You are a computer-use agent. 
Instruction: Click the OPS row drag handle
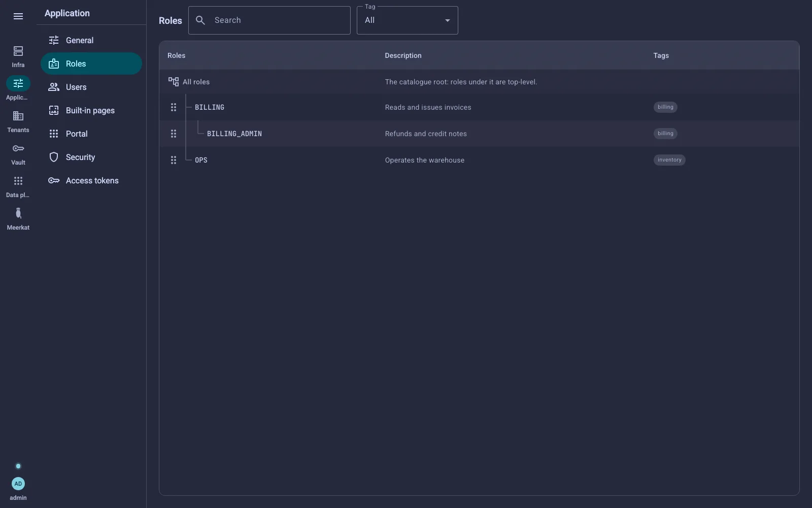point(174,160)
